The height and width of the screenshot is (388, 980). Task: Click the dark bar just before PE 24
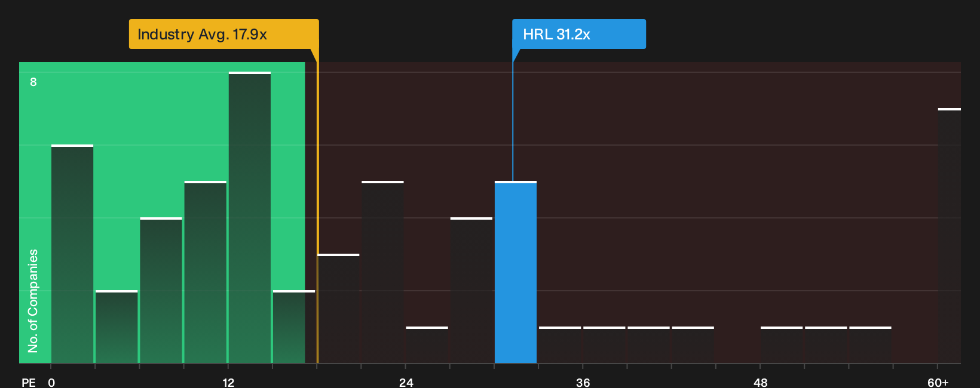pyautogui.click(x=383, y=272)
